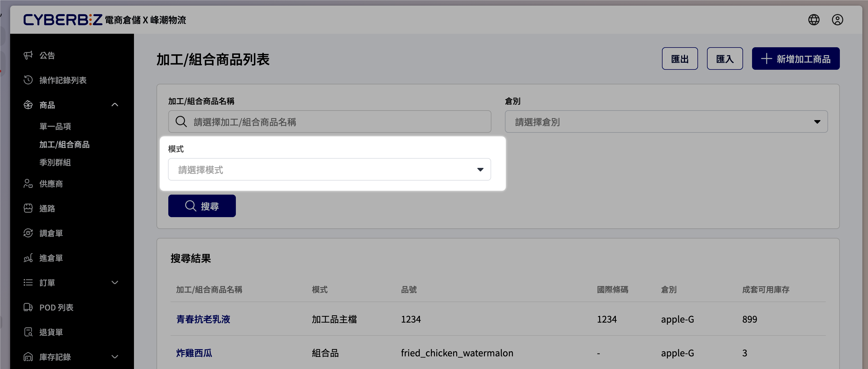The width and height of the screenshot is (868, 369).
Task: Collapse the 商品 sidebar section
Action: click(x=72, y=105)
